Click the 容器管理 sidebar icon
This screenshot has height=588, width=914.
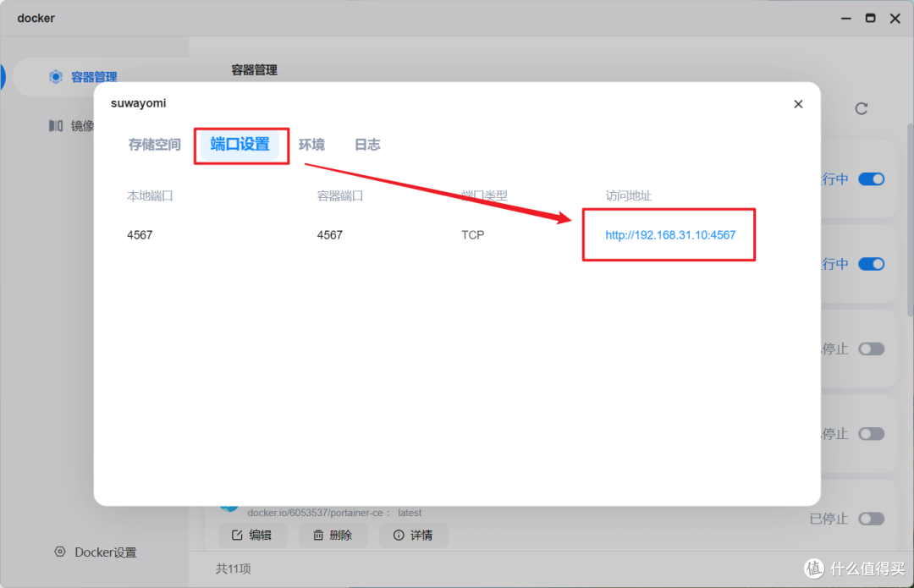[55, 77]
